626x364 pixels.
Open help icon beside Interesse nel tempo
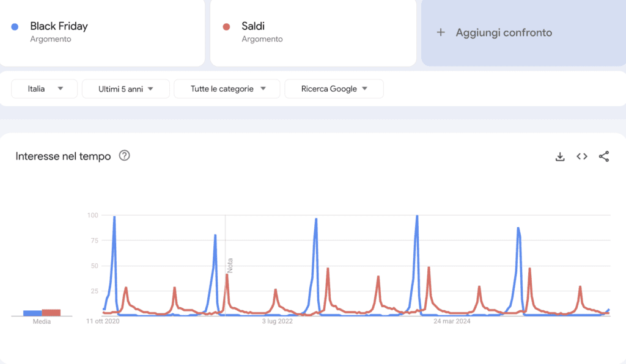125,156
